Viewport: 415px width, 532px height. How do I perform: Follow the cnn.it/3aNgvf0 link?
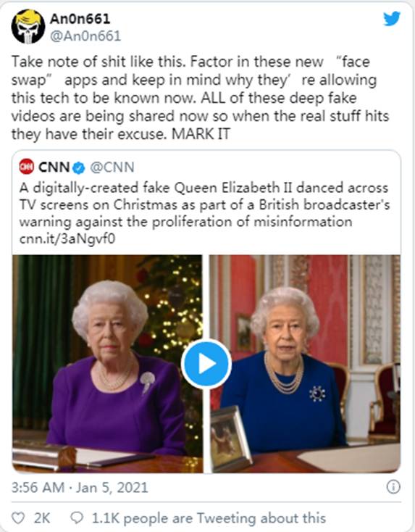tap(67, 239)
